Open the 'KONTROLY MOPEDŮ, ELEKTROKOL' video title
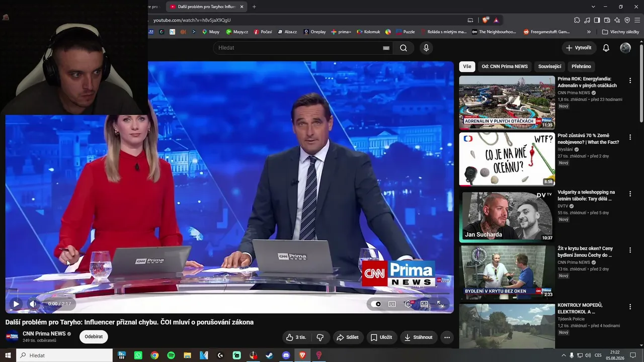This screenshot has width=644, height=362. click(580, 308)
